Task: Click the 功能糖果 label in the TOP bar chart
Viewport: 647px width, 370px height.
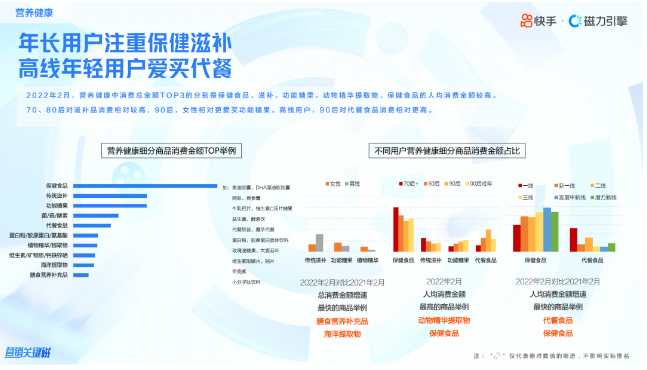Action: [x=57, y=205]
